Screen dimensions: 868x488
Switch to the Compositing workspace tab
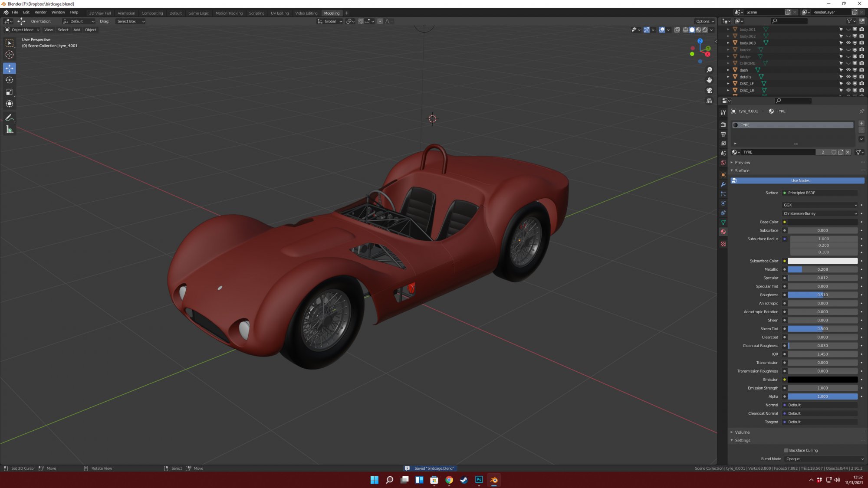(152, 13)
